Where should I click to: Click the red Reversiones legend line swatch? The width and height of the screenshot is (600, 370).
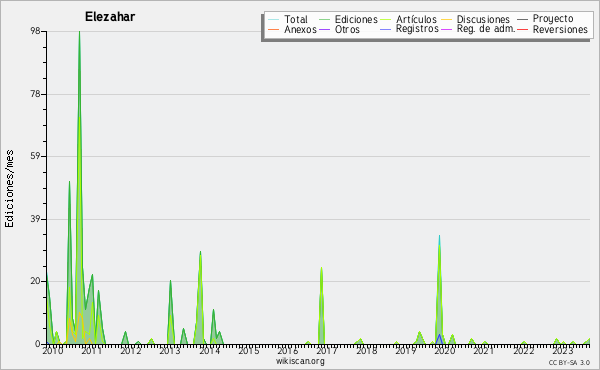click(x=522, y=29)
